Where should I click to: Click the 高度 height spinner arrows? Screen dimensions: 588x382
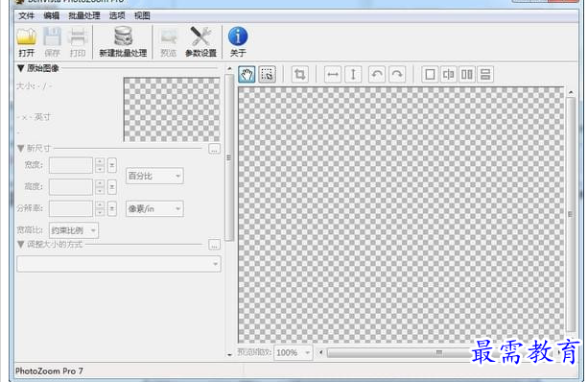click(100, 187)
